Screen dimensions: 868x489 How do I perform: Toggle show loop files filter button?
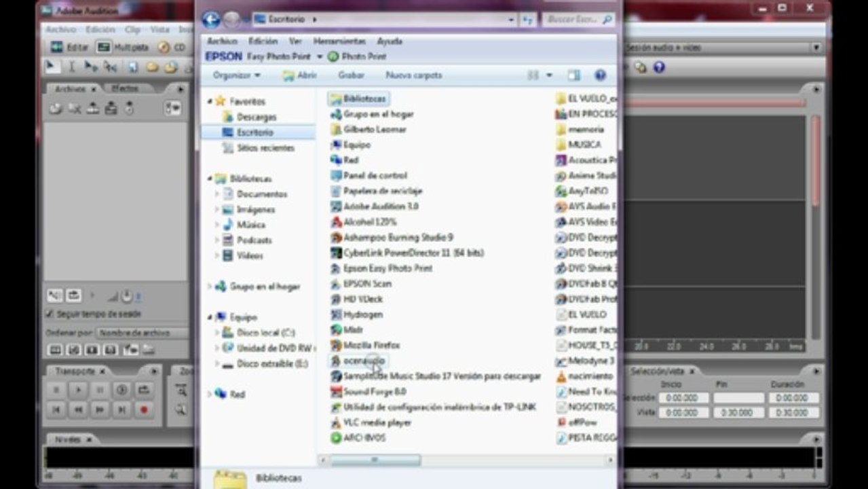[x=73, y=350]
